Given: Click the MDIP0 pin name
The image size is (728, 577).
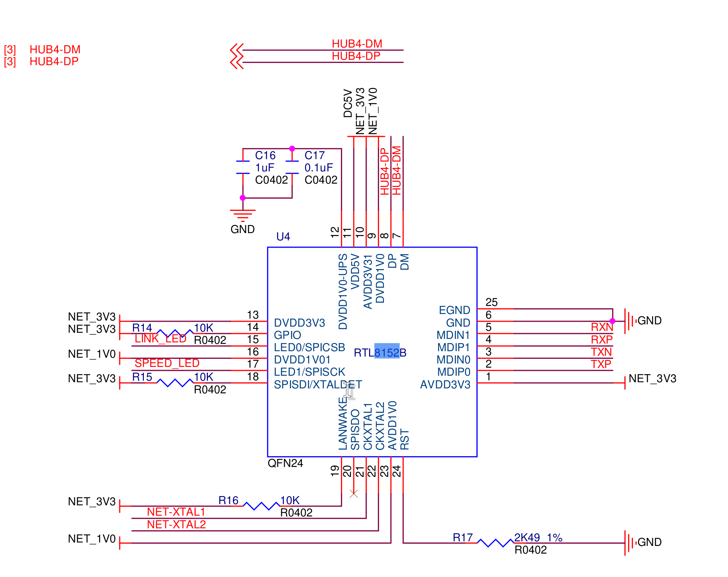Looking at the screenshot, I should 453,372.
